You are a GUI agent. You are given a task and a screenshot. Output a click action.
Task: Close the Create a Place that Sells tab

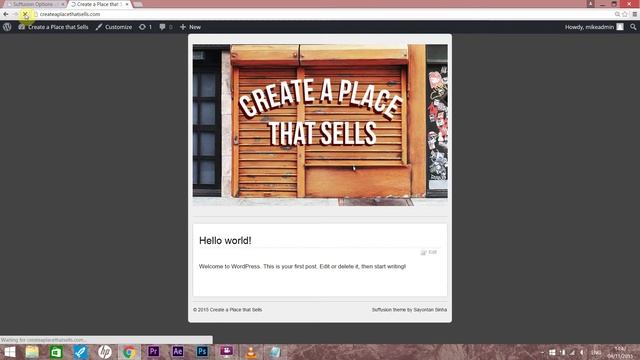[127, 4]
